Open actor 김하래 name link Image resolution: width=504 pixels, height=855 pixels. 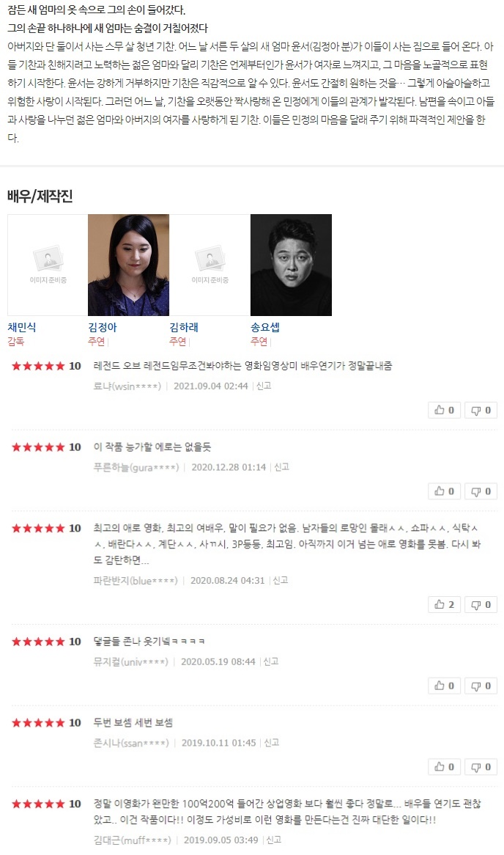pyautogui.click(x=184, y=327)
